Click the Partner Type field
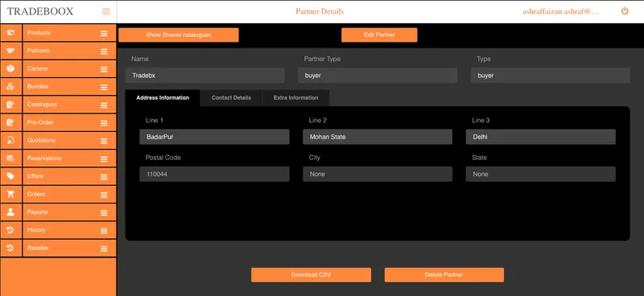644x296 pixels. [378, 76]
